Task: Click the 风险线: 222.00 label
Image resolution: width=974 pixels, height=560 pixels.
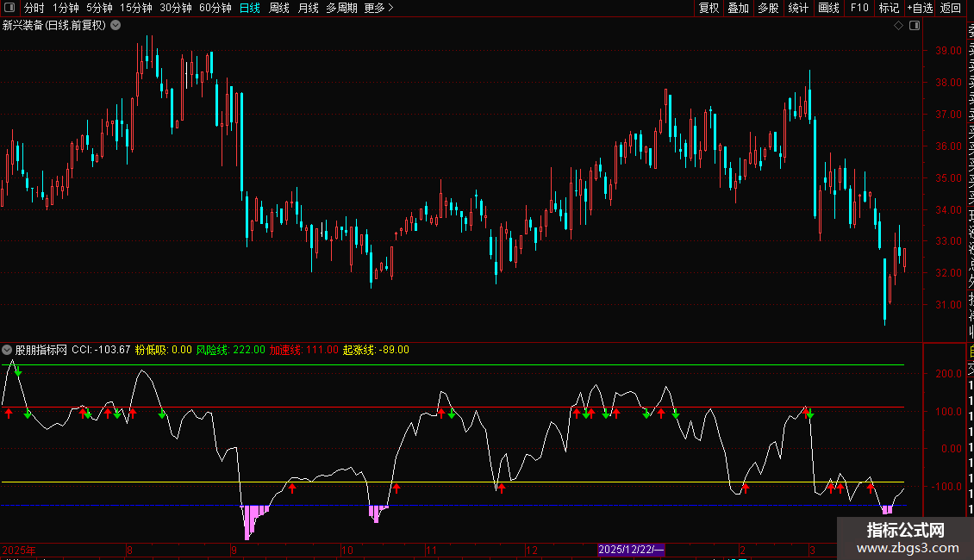Action: point(230,350)
